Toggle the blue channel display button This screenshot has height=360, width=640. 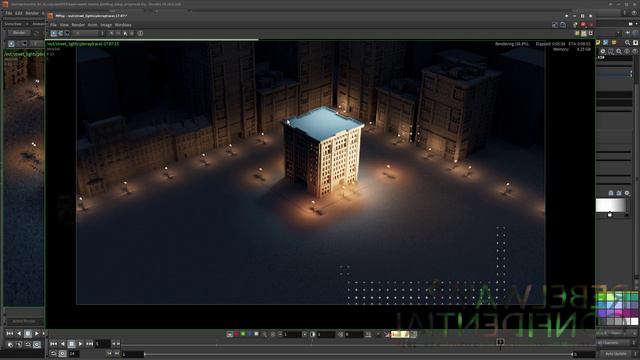(249, 334)
